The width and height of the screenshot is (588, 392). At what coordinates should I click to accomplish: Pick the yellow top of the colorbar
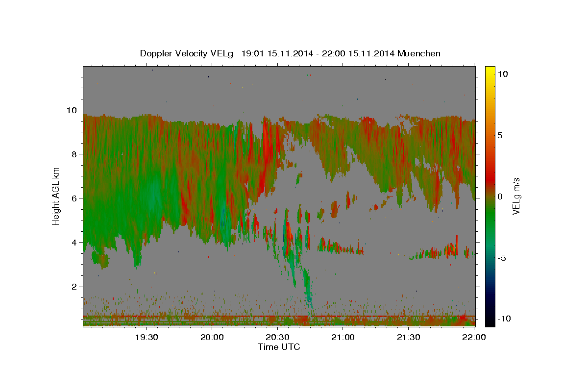click(x=490, y=70)
